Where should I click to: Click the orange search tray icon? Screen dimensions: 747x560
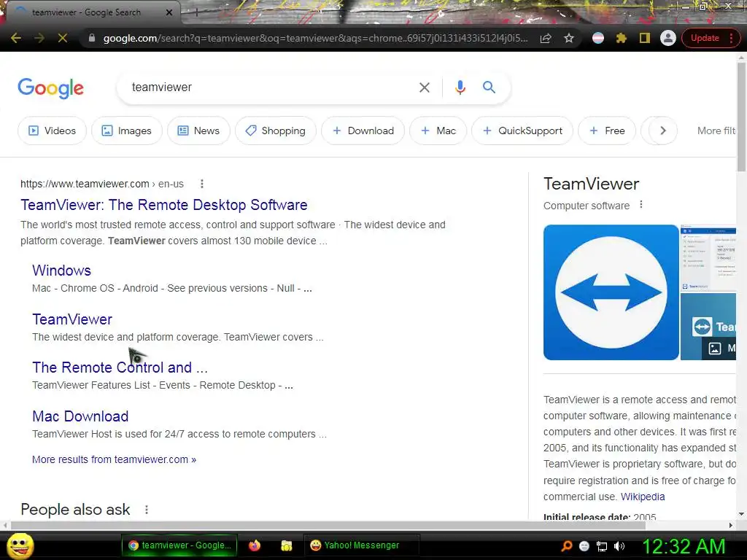tap(566, 546)
